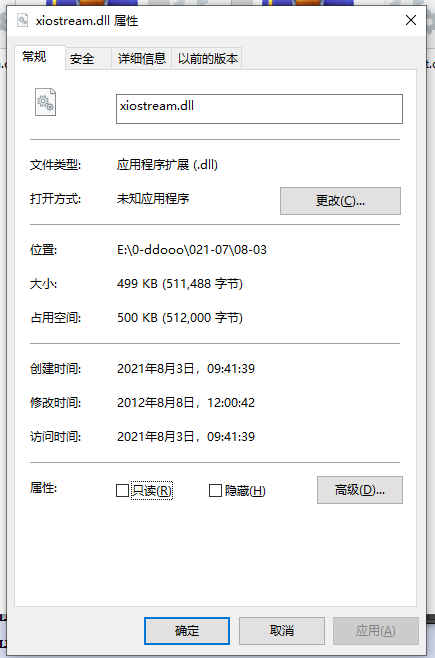Tick the 隐藏(H) hidden checkbox

click(x=215, y=490)
